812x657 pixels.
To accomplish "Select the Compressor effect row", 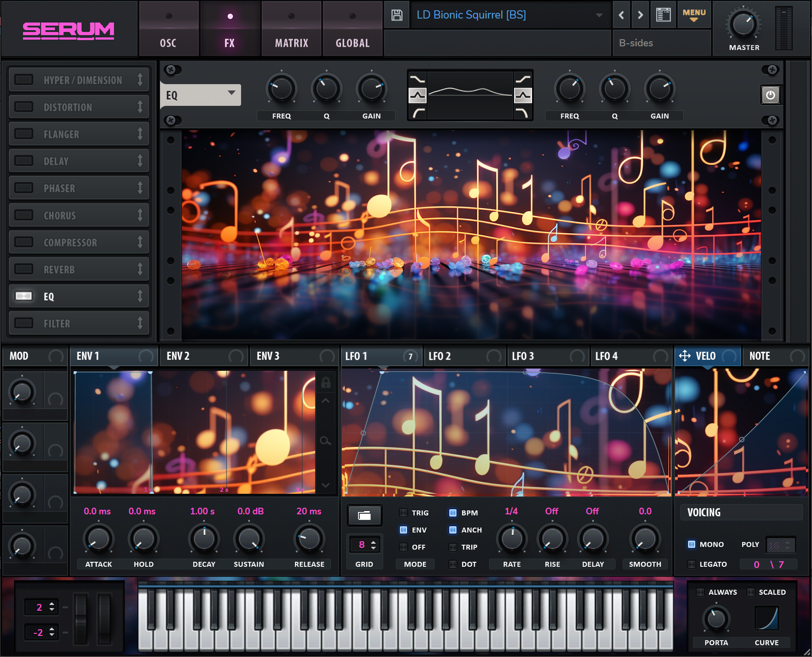I will click(x=79, y=242).
